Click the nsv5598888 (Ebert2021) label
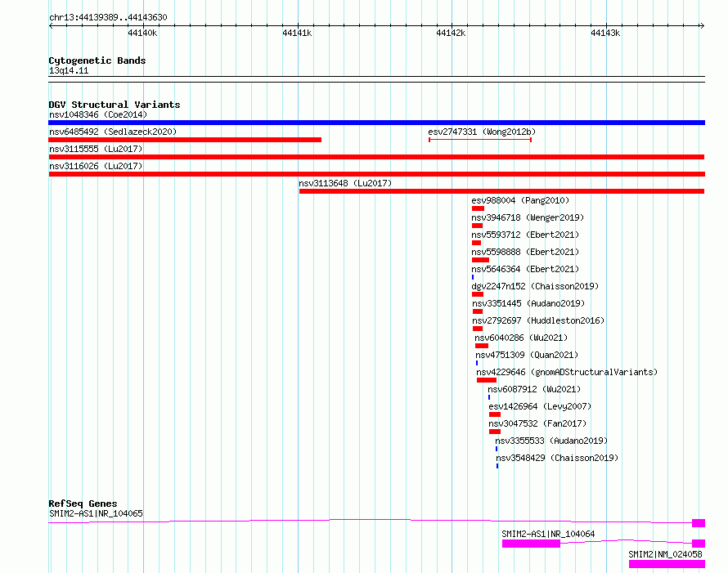 click(x=525, y=252)
